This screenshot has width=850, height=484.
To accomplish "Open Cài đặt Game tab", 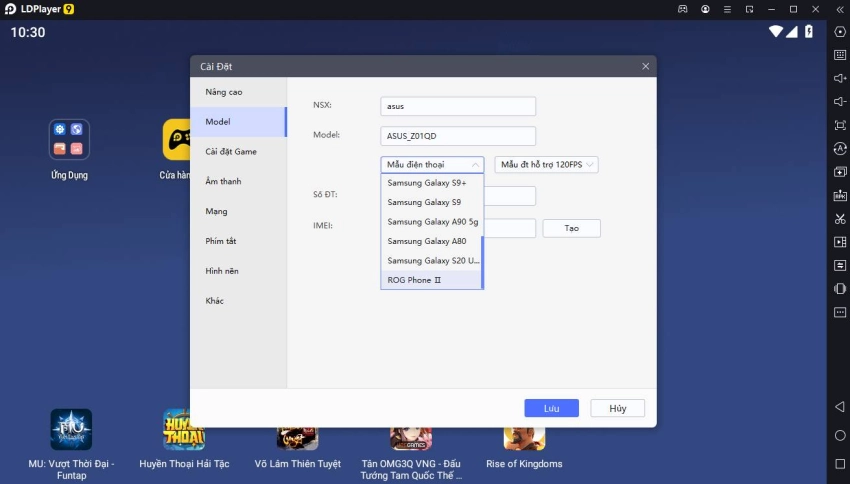I will (238, 152).
